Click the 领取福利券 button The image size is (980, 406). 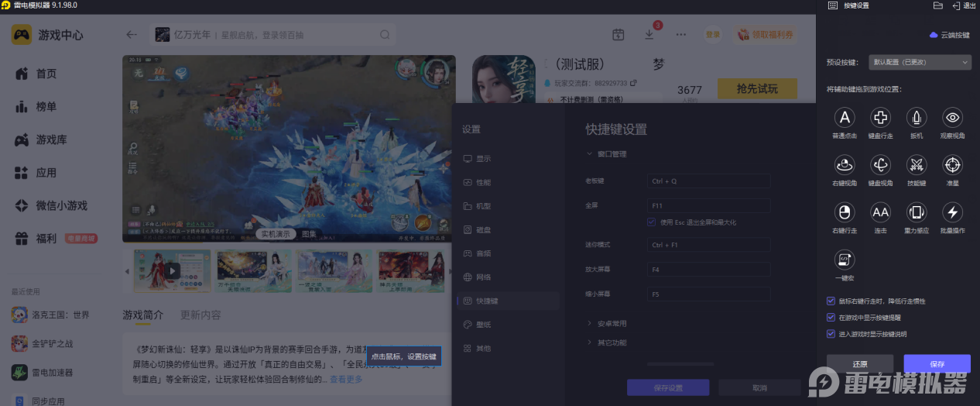coord(765,35)
